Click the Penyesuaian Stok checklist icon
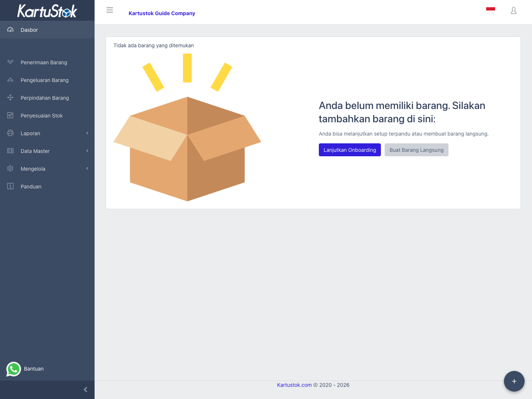 (x=10, y=115)
